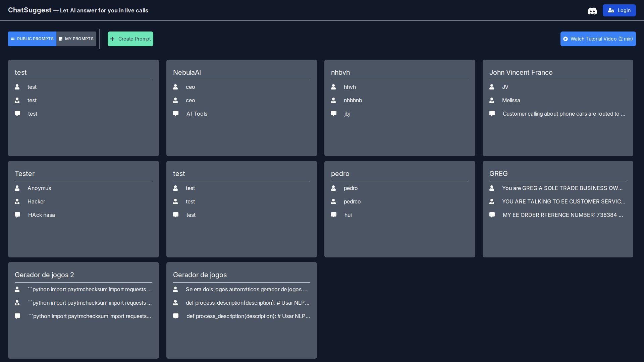Click the "Anoymus" text
644x362 pixels.
tap(39, 188)
